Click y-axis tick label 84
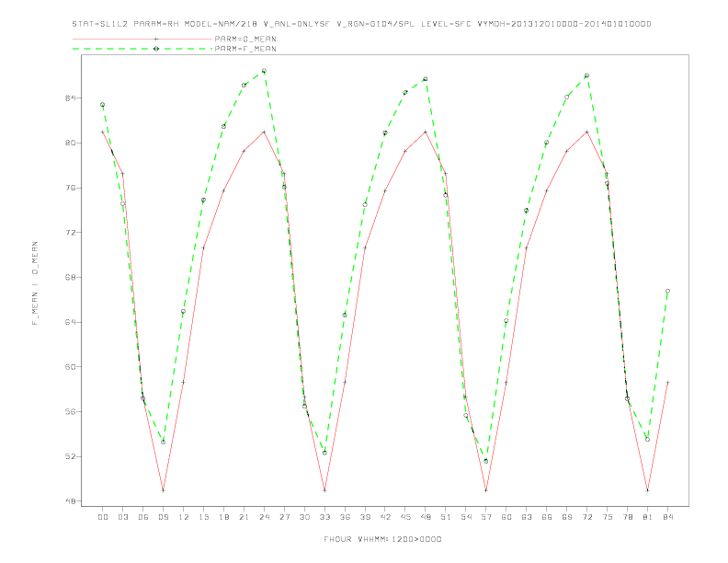 click(x=71, y=98)
